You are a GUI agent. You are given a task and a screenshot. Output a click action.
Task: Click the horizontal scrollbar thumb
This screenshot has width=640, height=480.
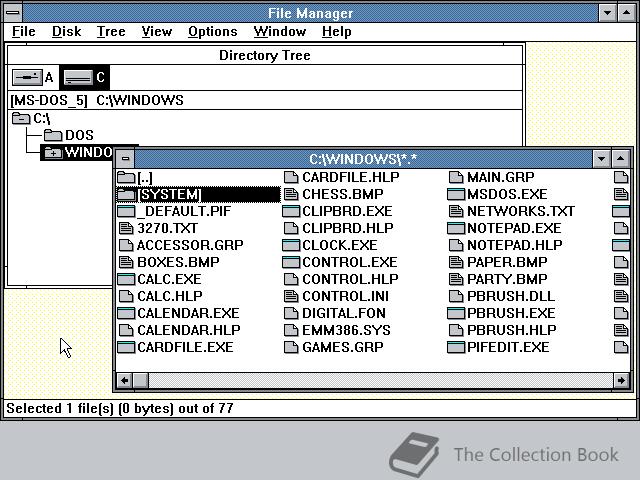pyautogui.click(x=141, y=380)
